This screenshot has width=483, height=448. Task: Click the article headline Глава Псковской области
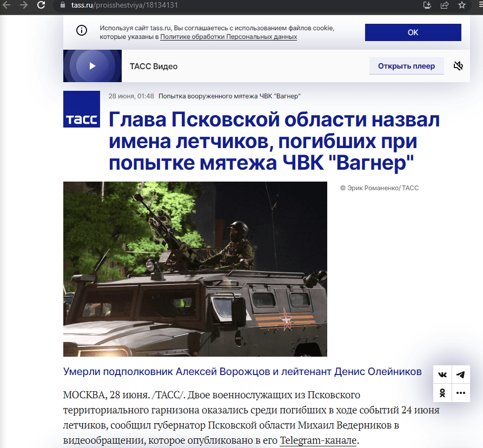point(274,141)
